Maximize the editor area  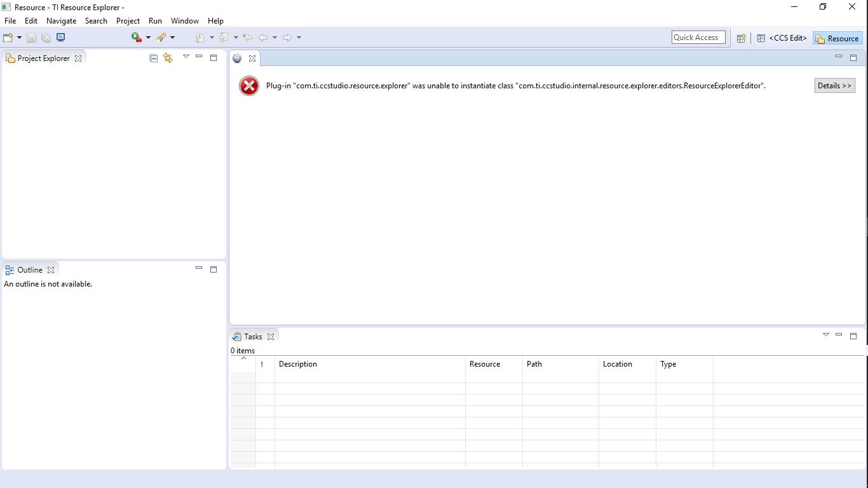853,57
